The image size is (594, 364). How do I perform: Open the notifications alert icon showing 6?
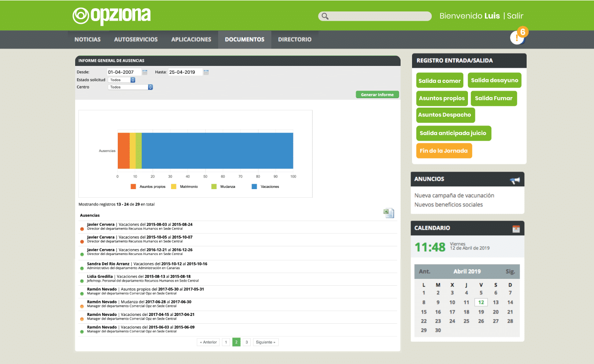coord(518,38)
